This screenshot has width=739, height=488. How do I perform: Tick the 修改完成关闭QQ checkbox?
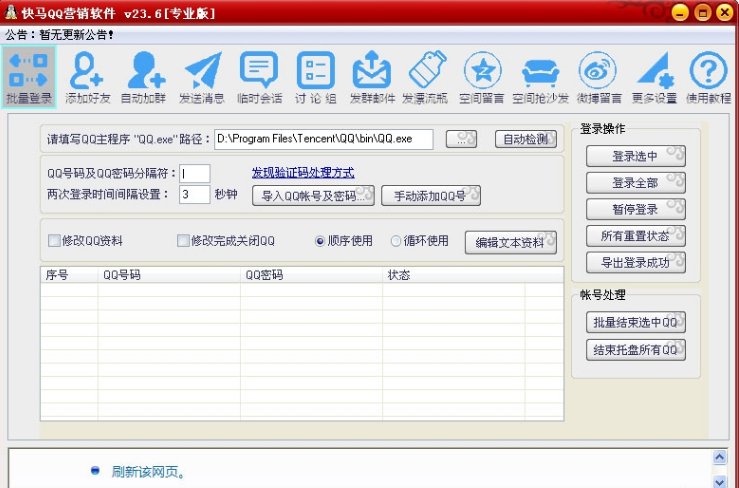(183, 241)
